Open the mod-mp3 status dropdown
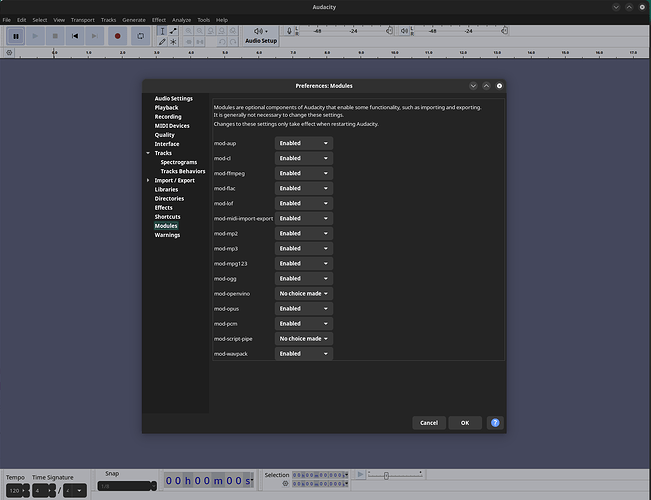651x500 pixels. click(303, 248)
